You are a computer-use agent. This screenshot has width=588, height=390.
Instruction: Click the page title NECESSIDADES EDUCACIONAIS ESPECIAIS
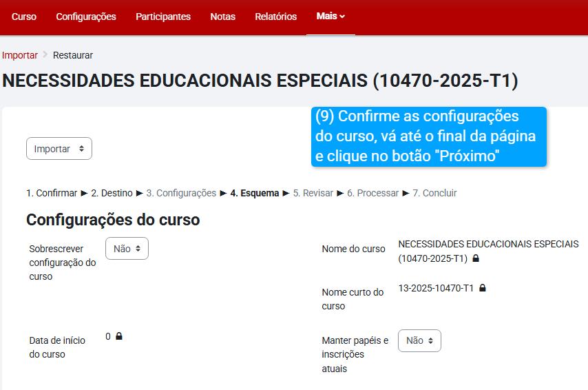260,81
